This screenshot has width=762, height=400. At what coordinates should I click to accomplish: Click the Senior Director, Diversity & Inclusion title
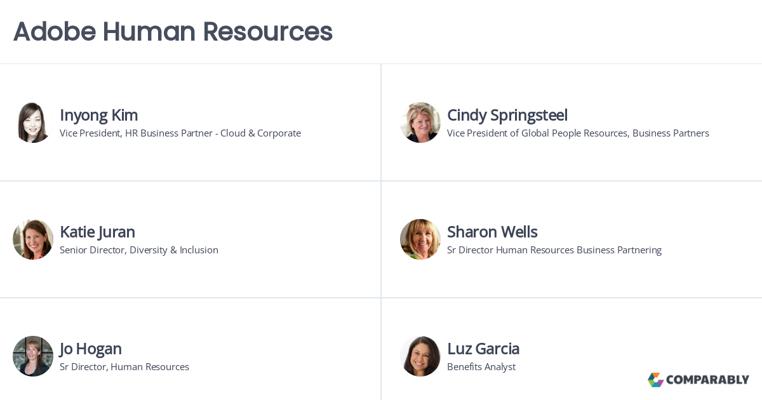[139, 250]
